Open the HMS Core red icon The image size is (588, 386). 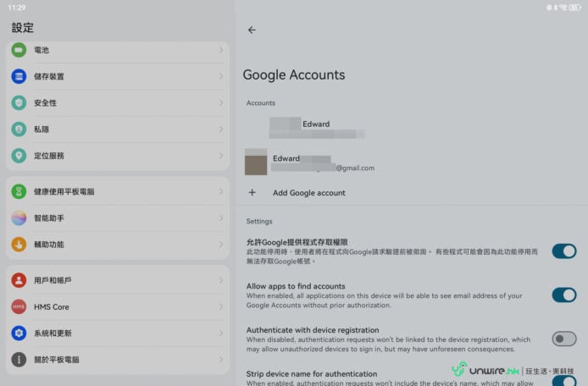(x=19, y=306)
